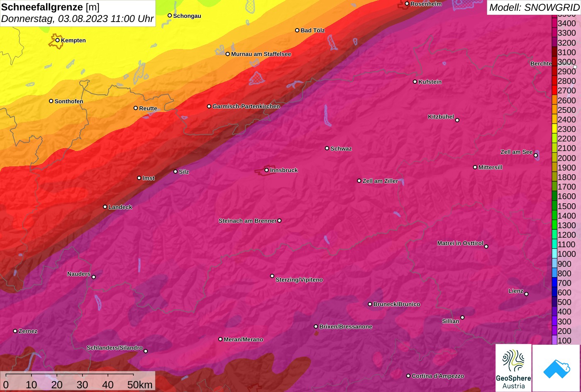Click the blue 700 legend swatch

coord(554,283)
